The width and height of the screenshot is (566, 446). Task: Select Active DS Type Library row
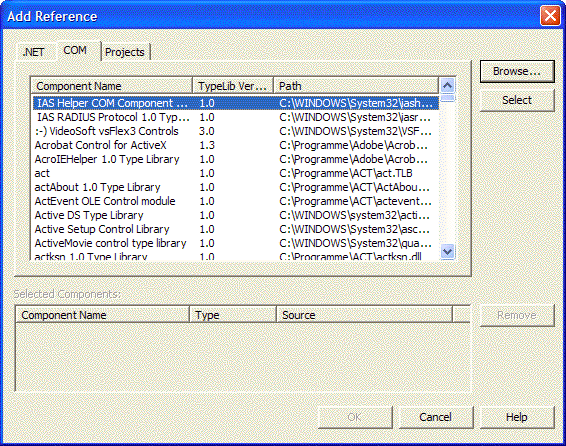coord(236,215)
